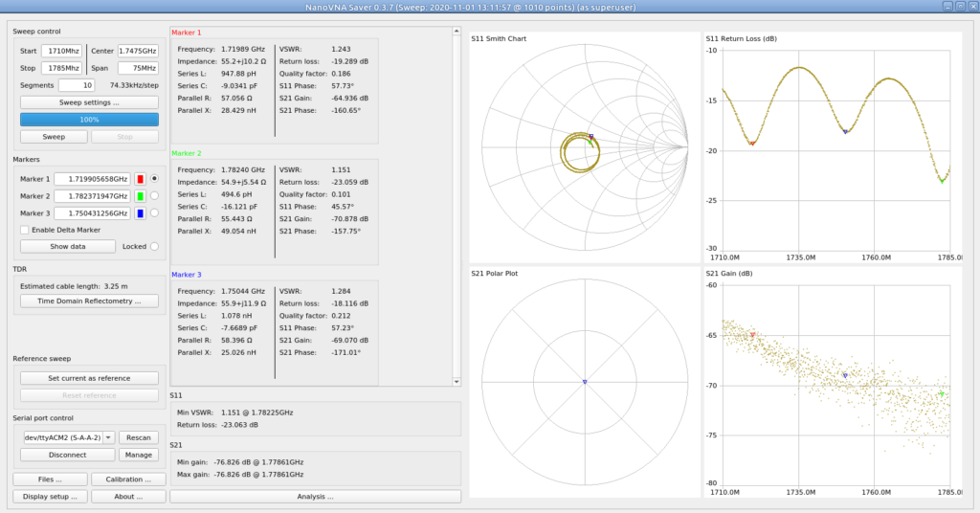The height and width of the screenshot is (513, 980).
Task: Maximize the NanoVNA Saver window
Action: coord(960,7)
